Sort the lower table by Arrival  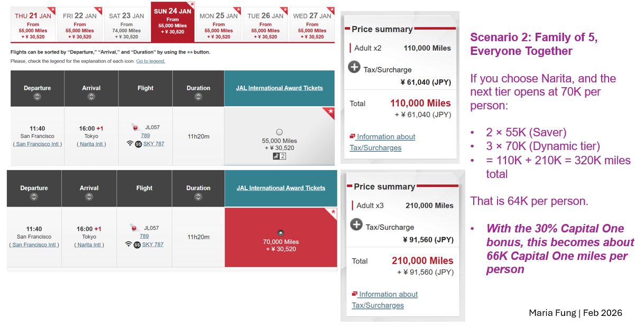[89, 197]
